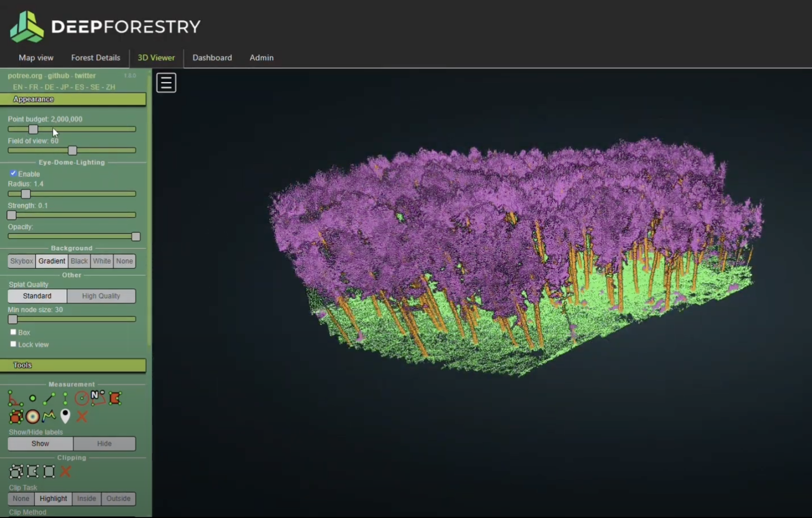Image resolution: width=812 pixels, height=518 pixels.
Task: Activate the distance measurement tool
Action: click(x=49, y=399)
